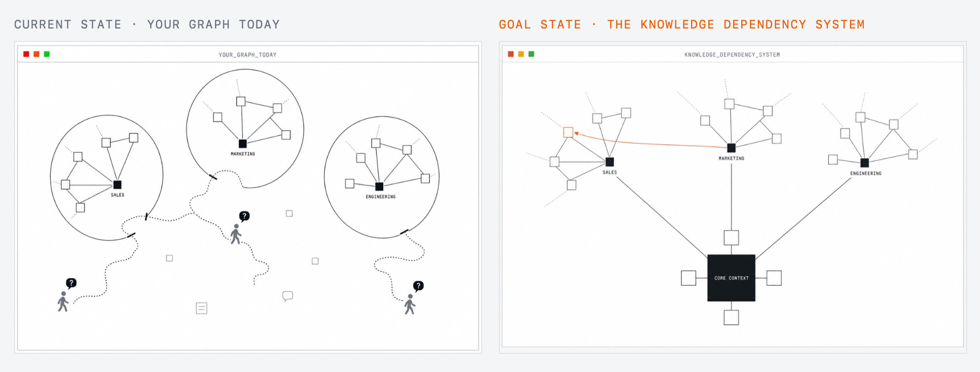Click the document icon in current state

click(201, 308)
